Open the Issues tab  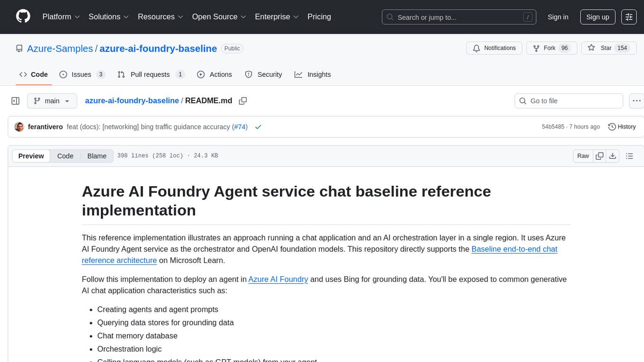coord(82,74)
